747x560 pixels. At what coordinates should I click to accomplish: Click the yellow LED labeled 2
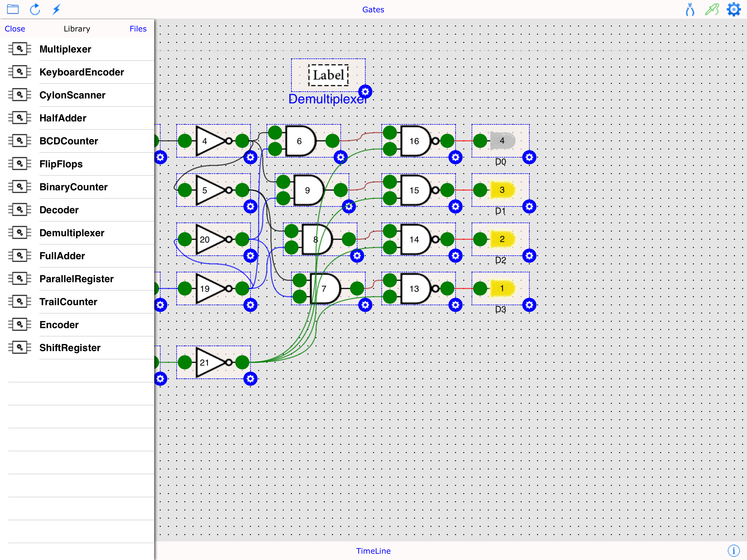click(x=502, y=239)
